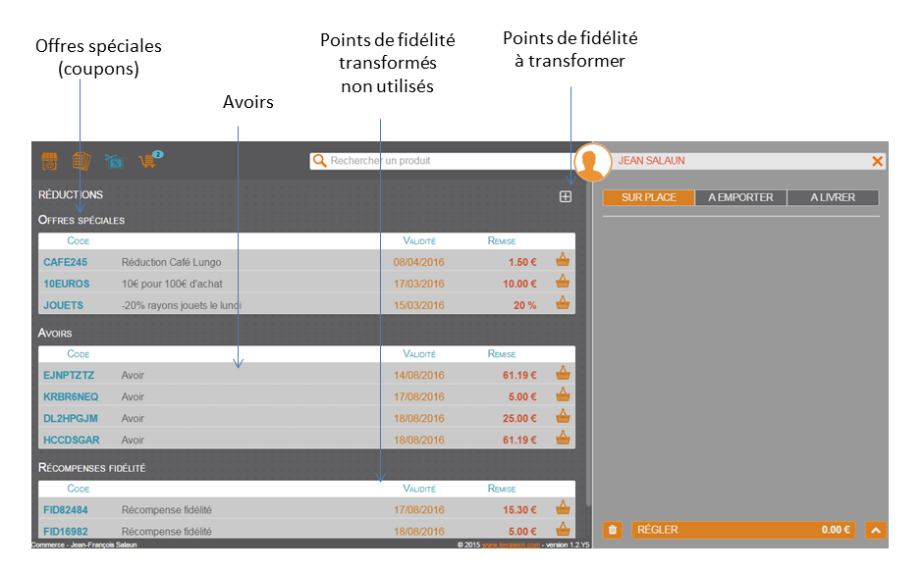The height and width of the screenshot is (574, 924).
Task: Switch to A LIVRER tab
Action: [833, 198]
